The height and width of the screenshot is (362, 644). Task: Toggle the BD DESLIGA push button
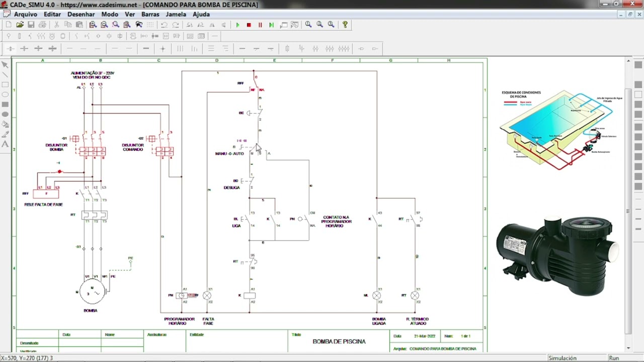click(x=248, y=181)
